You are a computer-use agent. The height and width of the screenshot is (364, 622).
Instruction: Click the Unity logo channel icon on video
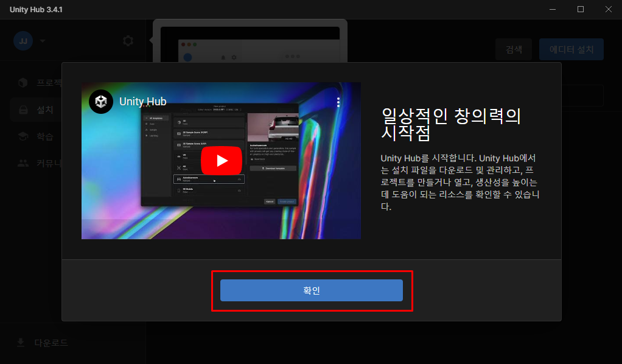pyautogui.click(x=101, y=102)
